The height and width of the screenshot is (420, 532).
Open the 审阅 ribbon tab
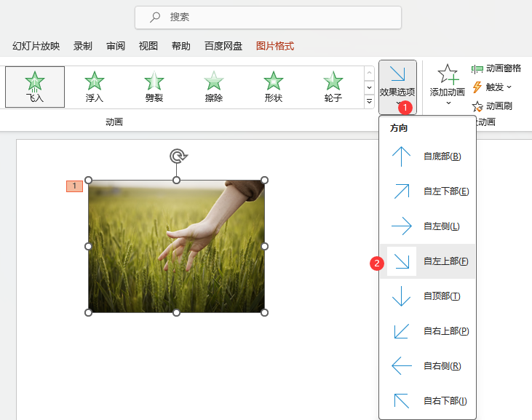[x=116, y=46]
